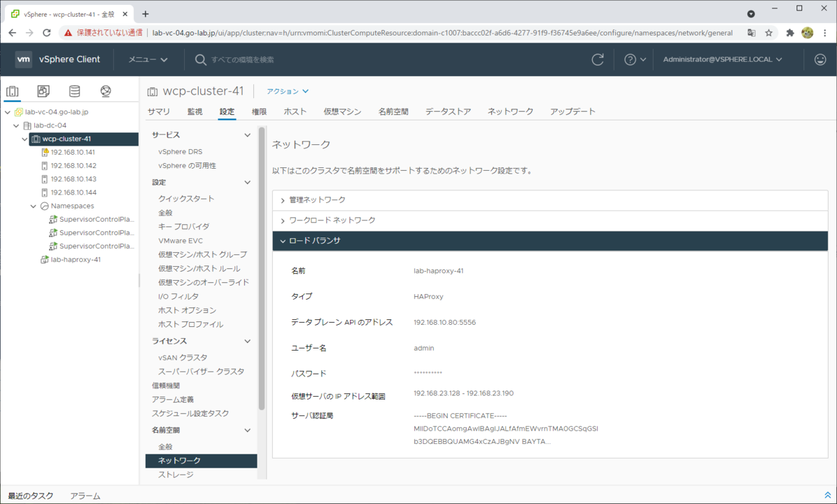
Task: Click the not-secure warning icon in address bar
Action: tap(68, 32)
